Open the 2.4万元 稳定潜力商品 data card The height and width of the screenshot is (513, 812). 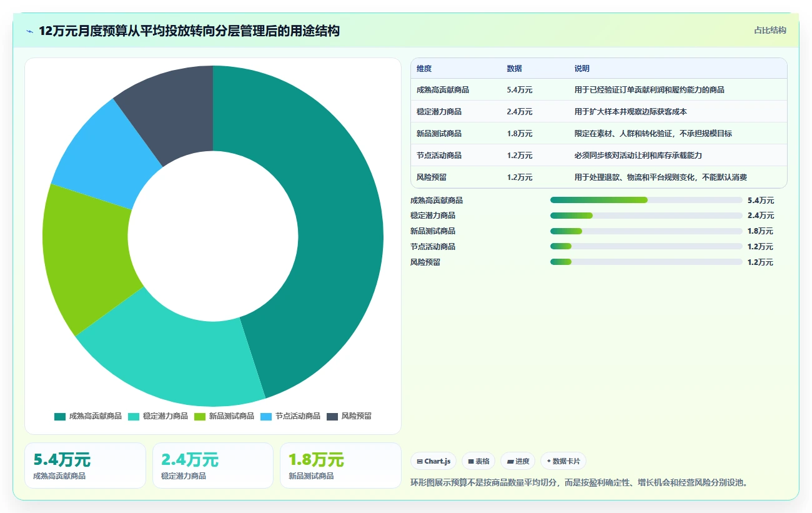[x=213, y=466]
